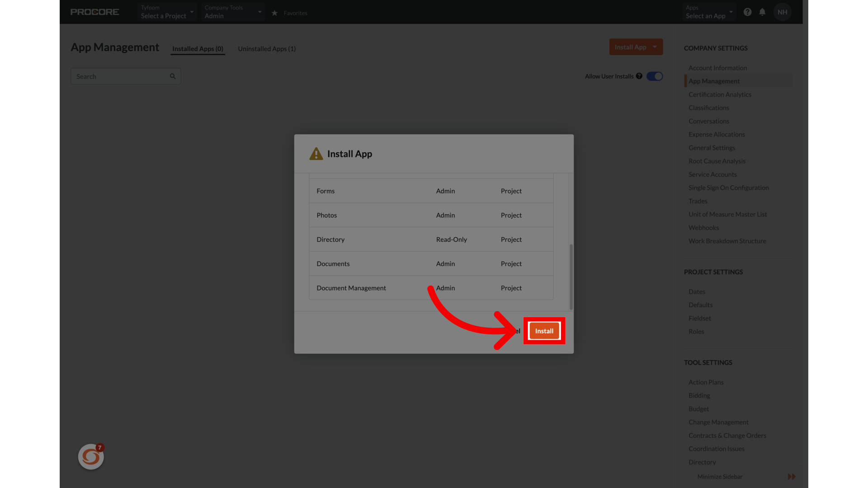Click the warning triangle icon in dialog
The width and height of the screenshot is (868, 488).
316,154
